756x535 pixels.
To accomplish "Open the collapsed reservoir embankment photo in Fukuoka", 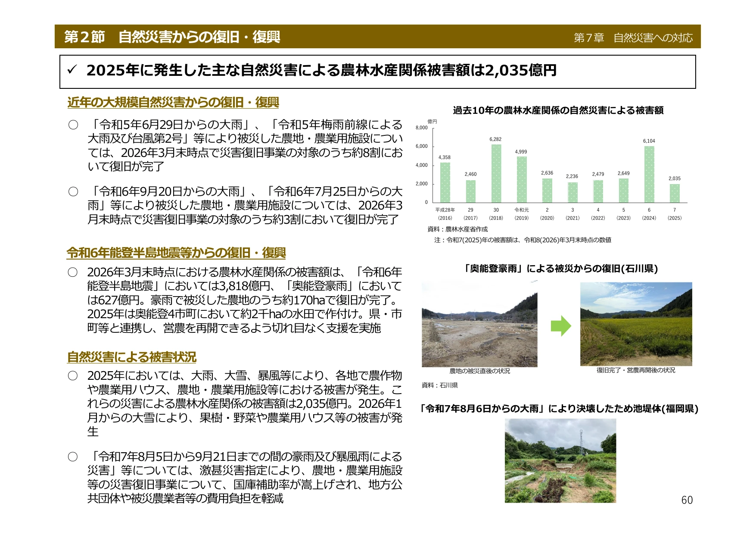I will (560, 460).
